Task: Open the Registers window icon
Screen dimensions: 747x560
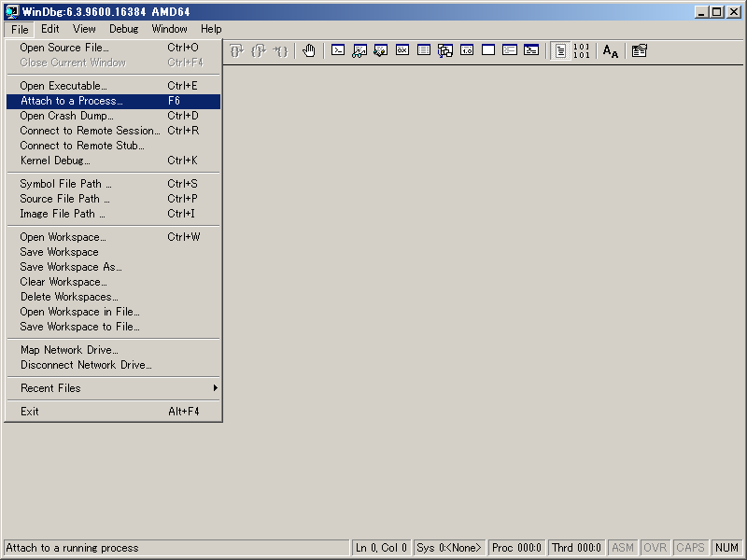Action: coord(402,50)
